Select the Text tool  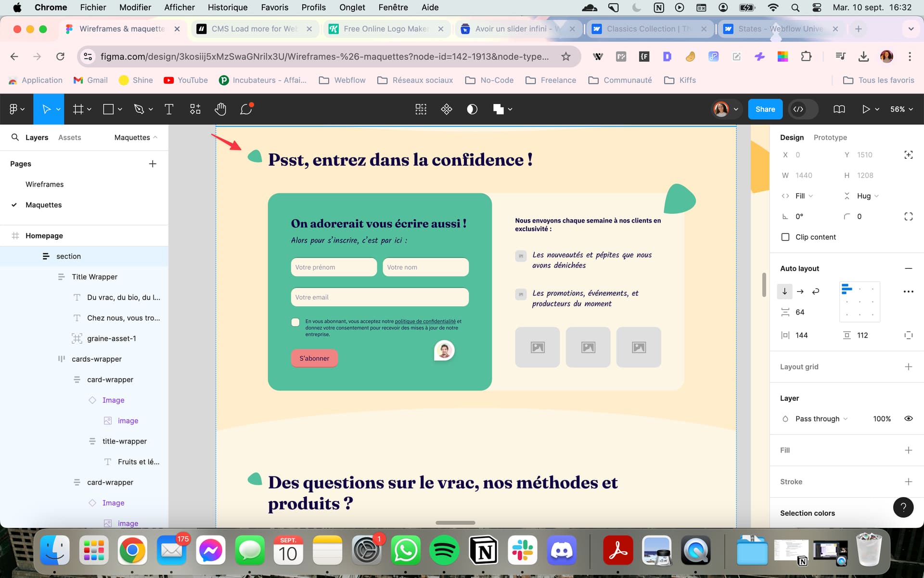pos(169,109)
